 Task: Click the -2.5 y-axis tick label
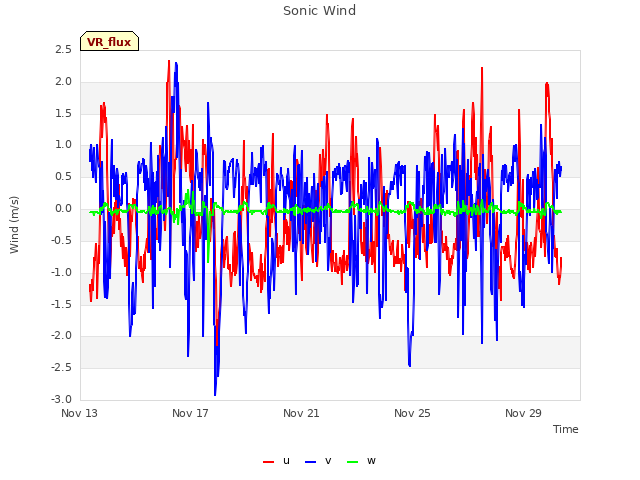click(x=61, y=368)
